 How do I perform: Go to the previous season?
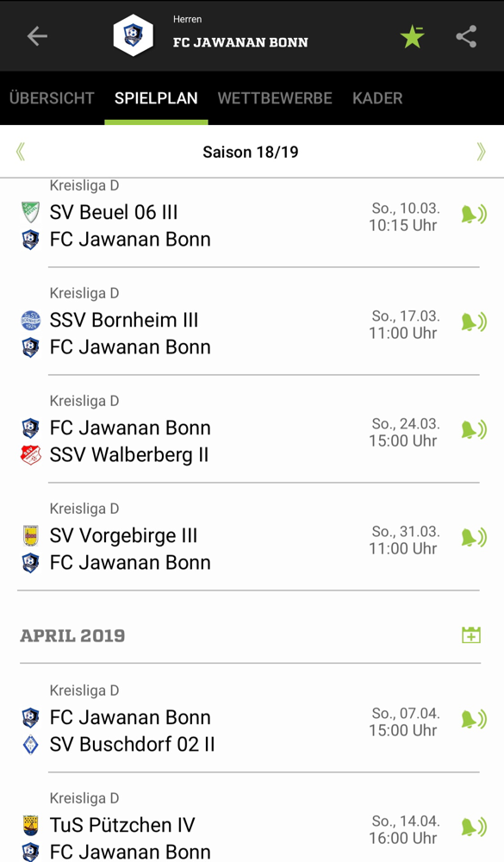click(x=21, y=152)
